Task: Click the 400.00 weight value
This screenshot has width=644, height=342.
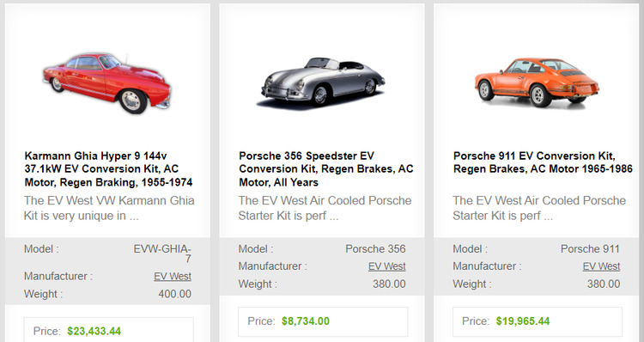Action: (175, 294)
